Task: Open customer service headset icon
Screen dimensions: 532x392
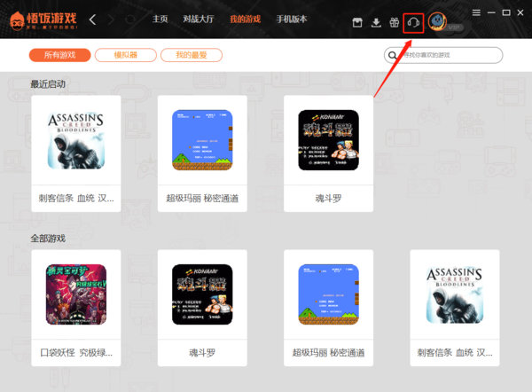Action: point(413,23)
